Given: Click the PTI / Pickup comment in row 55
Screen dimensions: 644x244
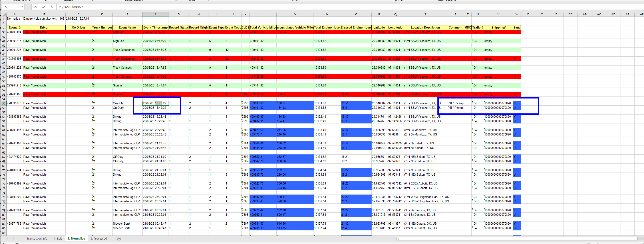Looking at the screenshot, I should click(455, 103).
